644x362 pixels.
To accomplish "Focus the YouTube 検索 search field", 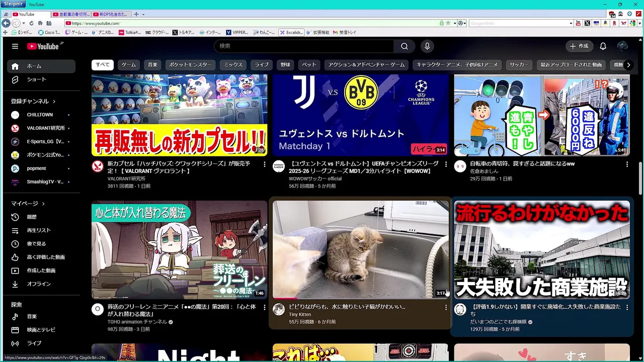I will pos(305,46).
